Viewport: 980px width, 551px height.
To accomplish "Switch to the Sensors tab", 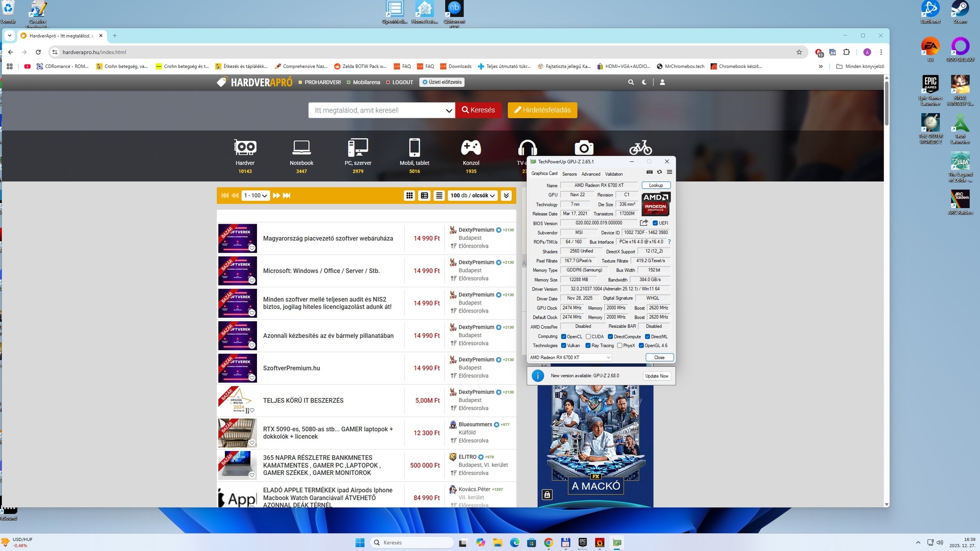I will (x=569, y=174).
